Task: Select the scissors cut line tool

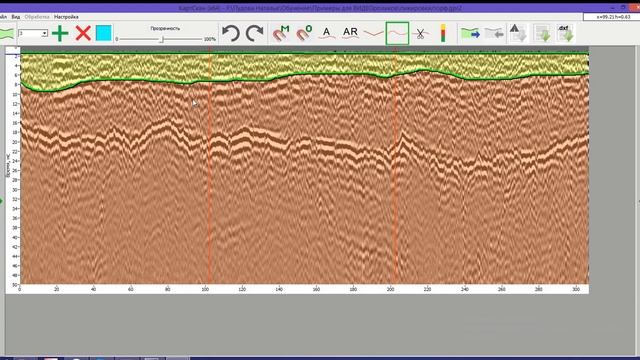Action: 420,33
